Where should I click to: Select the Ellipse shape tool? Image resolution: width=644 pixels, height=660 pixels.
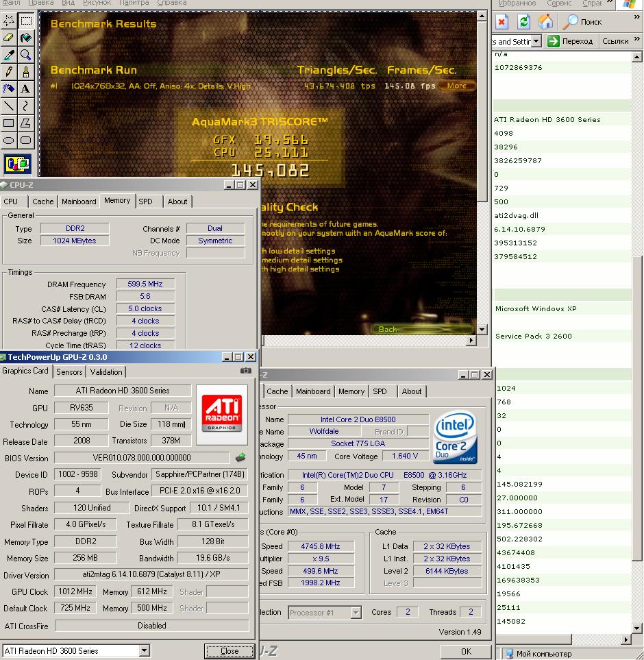(9, 140)
